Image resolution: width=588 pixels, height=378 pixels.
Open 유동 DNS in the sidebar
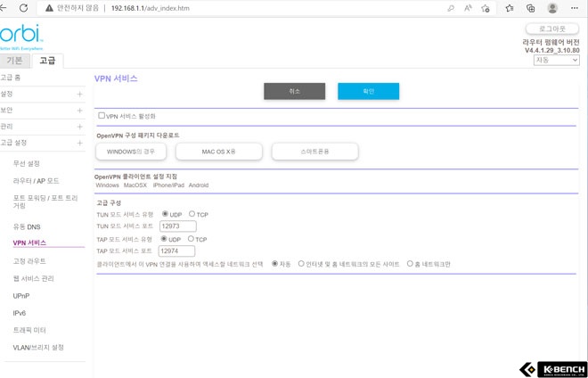coord(27,227)
